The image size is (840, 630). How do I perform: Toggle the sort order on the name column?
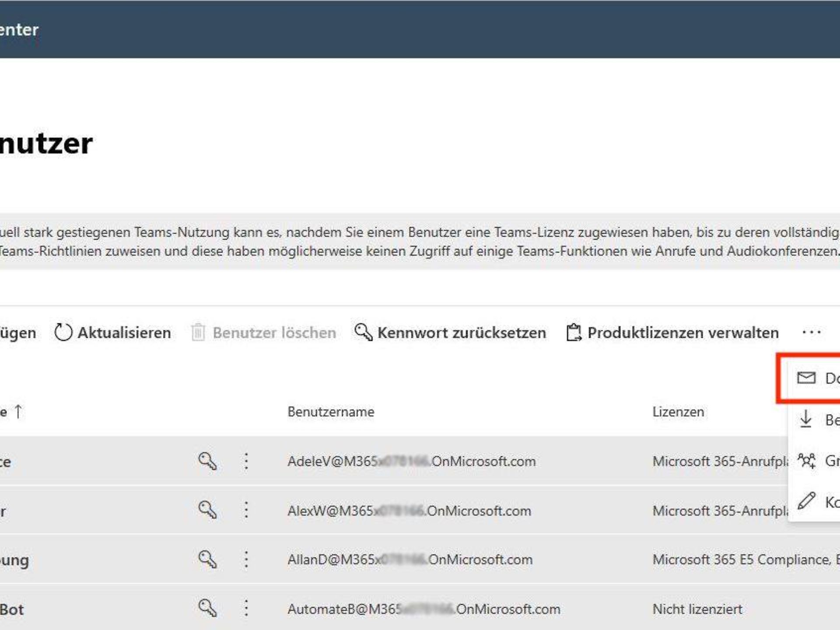tap(18, 411)
